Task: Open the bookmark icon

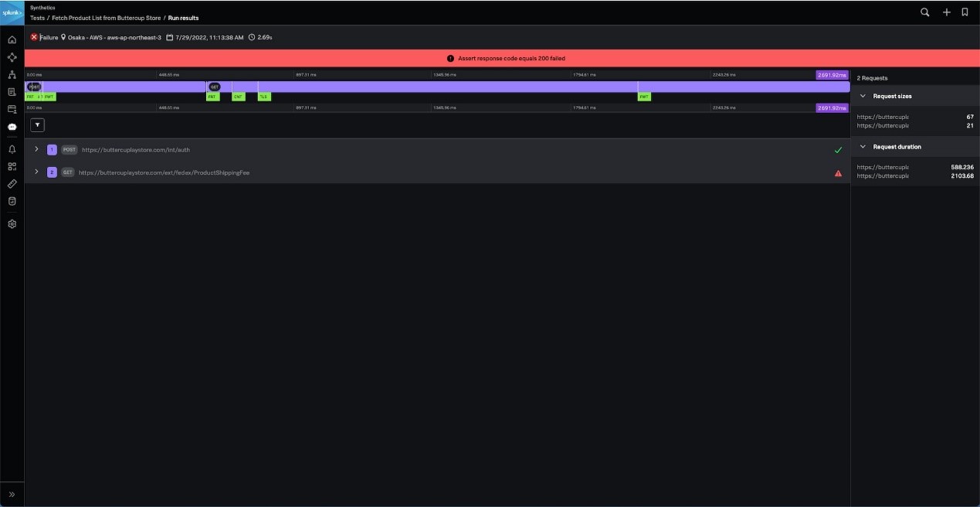Action: click(965, 12)
